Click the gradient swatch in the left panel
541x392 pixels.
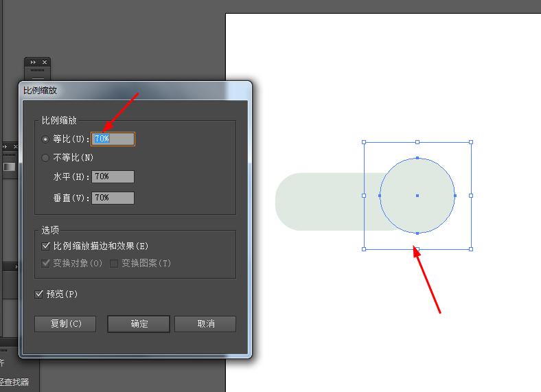(10, 167)
